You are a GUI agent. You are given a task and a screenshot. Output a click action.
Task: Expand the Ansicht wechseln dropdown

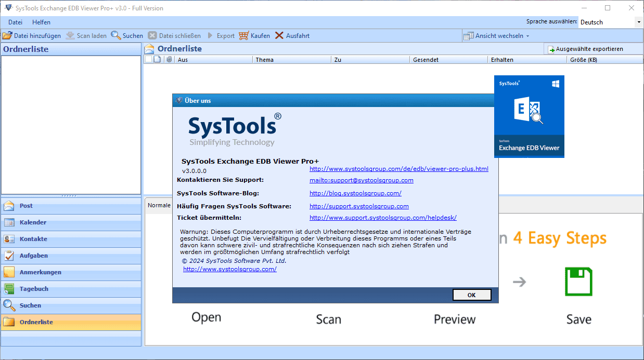[496, 36]
